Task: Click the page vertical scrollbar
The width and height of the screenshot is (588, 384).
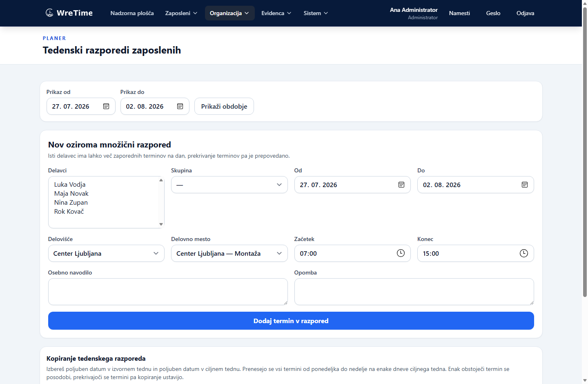Action: [585, 151]
